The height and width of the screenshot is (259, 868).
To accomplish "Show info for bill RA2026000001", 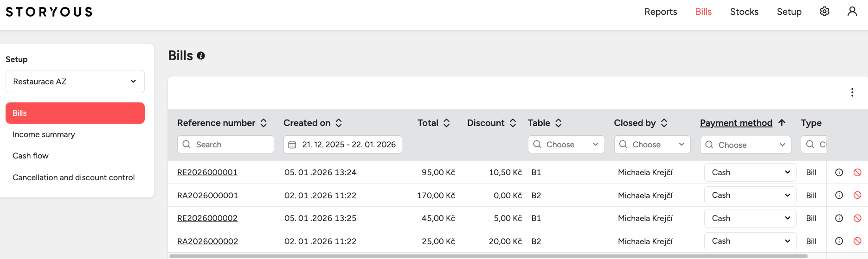I will [x=839, y=195].
